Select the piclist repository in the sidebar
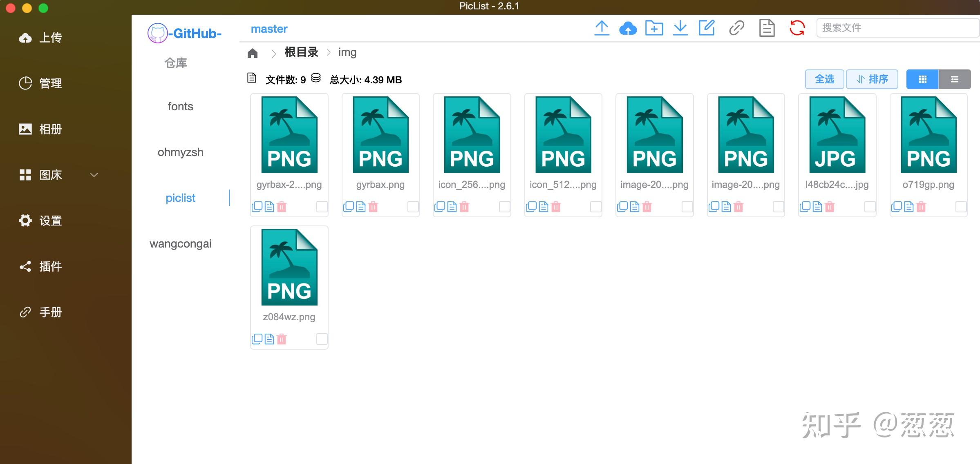This screenshot has width=980, height=464. point(180,198)
